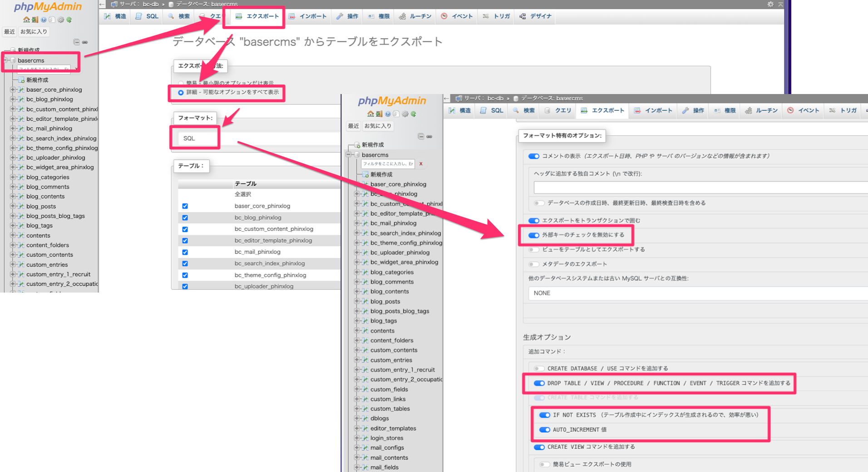Collapse the basercms database node in the right sidebar
The width and height of the screenshot is (868, 472).
click(x=349, y=155)
